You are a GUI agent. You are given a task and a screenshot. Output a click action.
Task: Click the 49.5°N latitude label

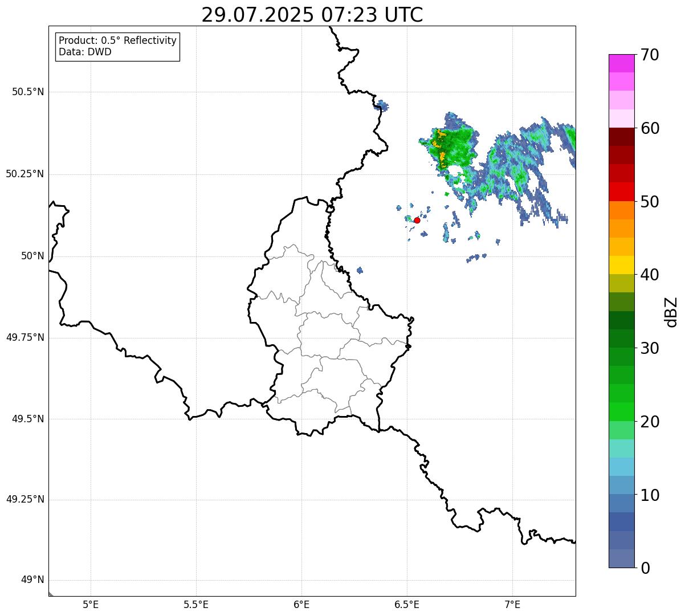pos(28,419)
